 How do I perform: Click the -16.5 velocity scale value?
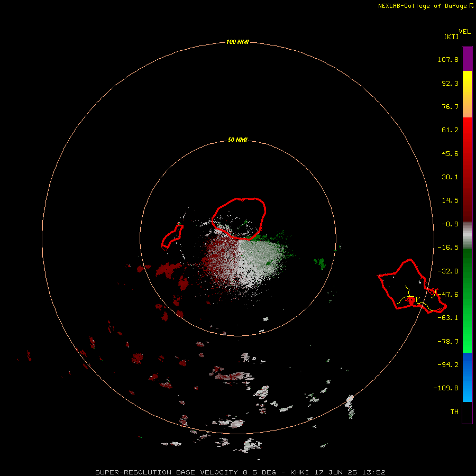(x=448, y=248)
